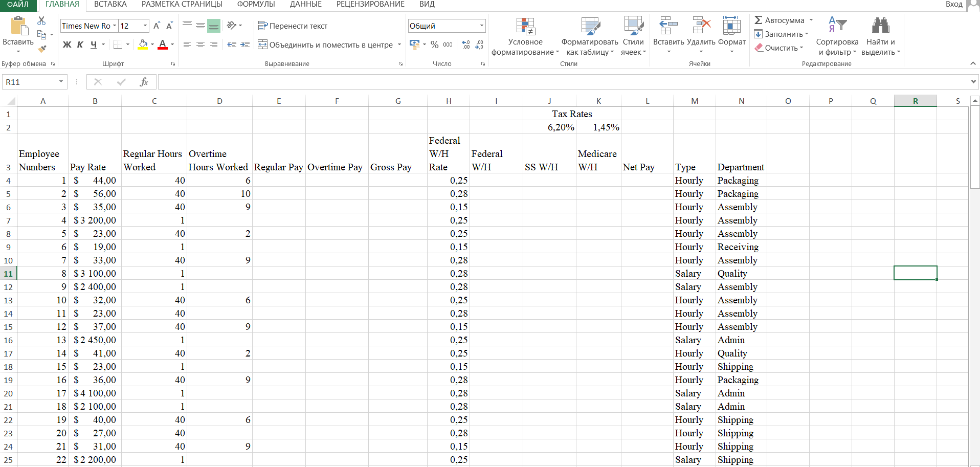Open Format as Table (Форматировать как таблицу)
Viewport: 980px width, 467px height.
point(590,36)
